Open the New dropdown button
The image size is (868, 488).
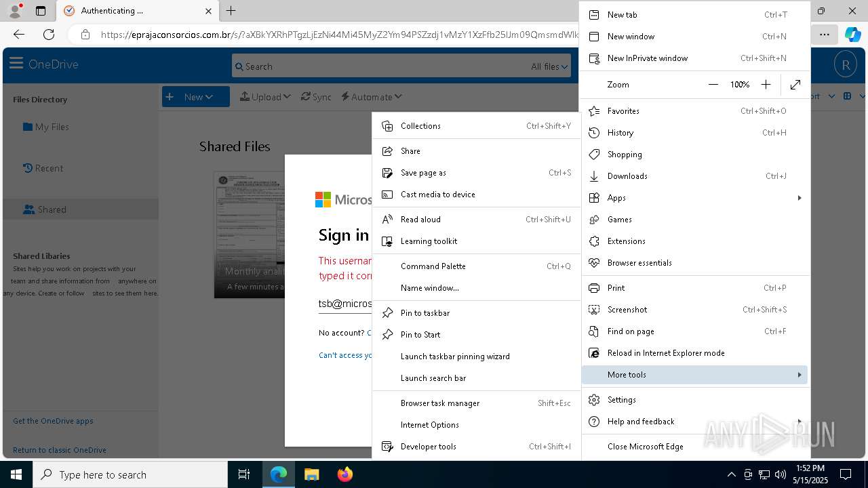195,97
